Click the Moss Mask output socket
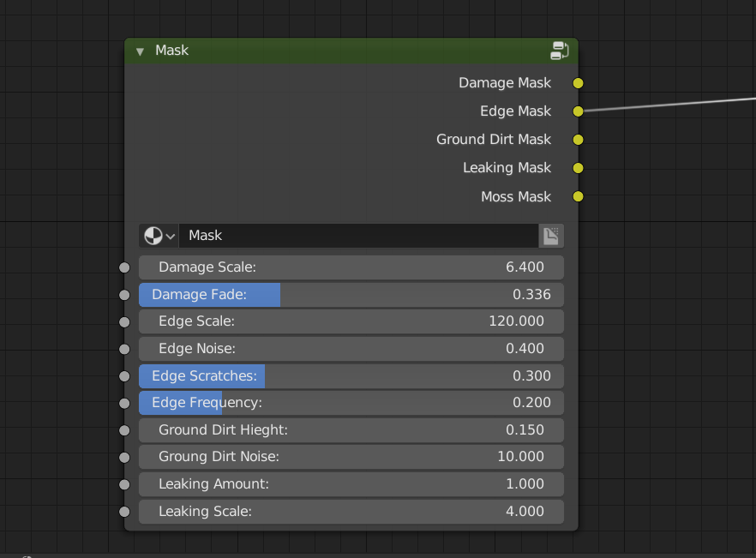Viewport: 756px width, 558px height. [578, 197]
